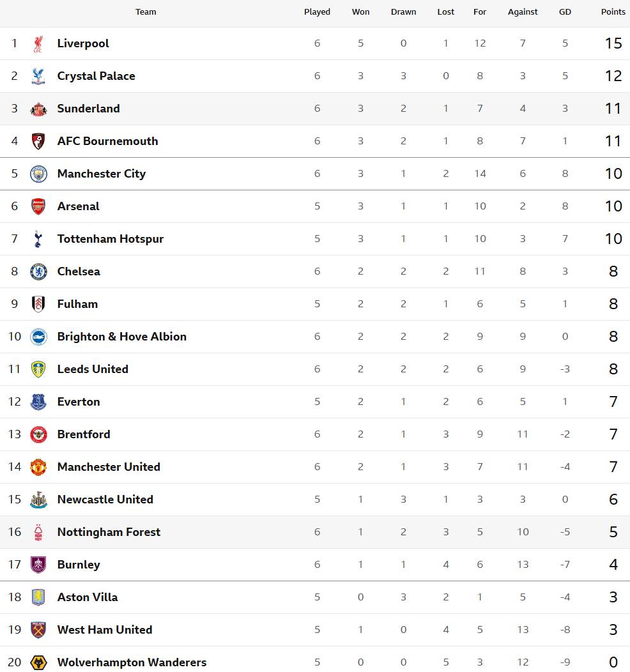The image size is (630, 672).
Task: Click the Tottenham Hotspur cockerel icon
Action: [x=38, y=239]
